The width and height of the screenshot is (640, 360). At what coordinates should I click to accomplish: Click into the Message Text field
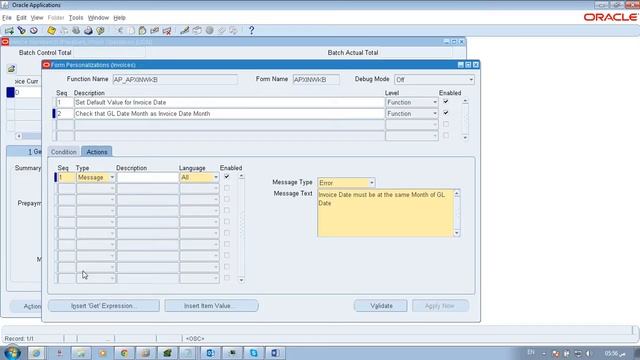point(385,213)
